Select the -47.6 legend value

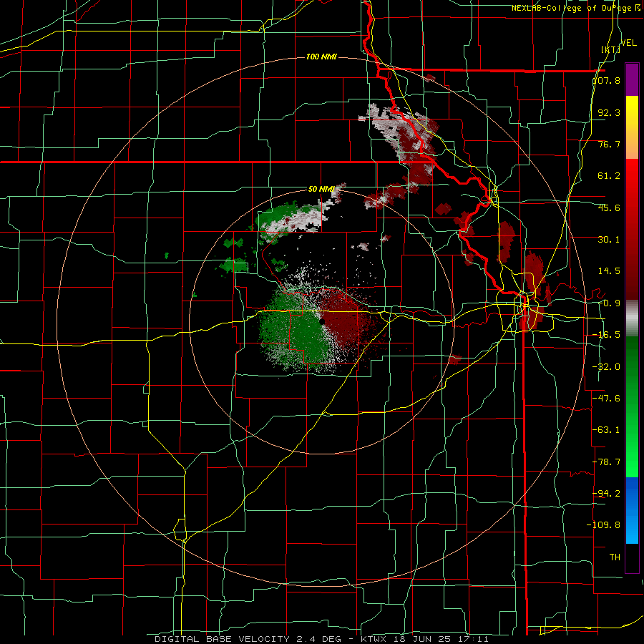coord(606,399)
